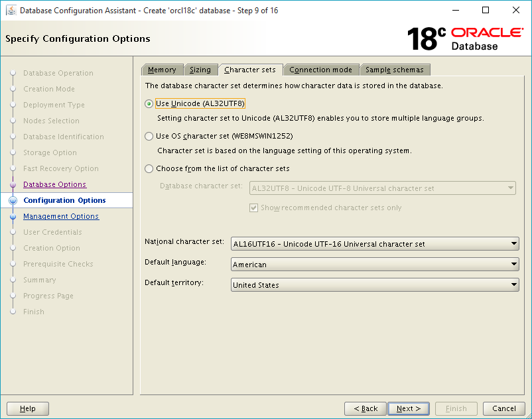The height and width of the screenshot is (419, 532).
Task: Click the Creation Option step
Action: point(52,248)
